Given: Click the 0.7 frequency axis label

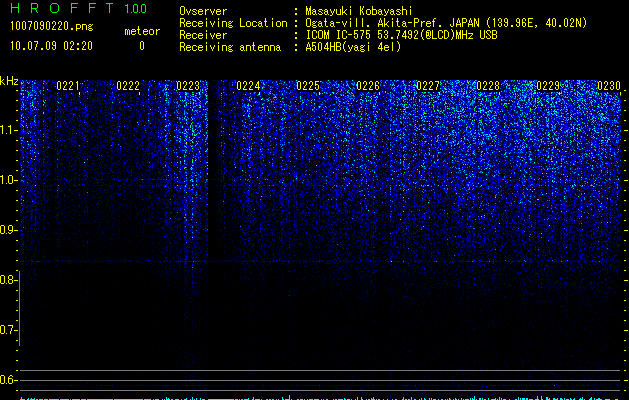Looking at the screenshot, I should coord(8,330).
